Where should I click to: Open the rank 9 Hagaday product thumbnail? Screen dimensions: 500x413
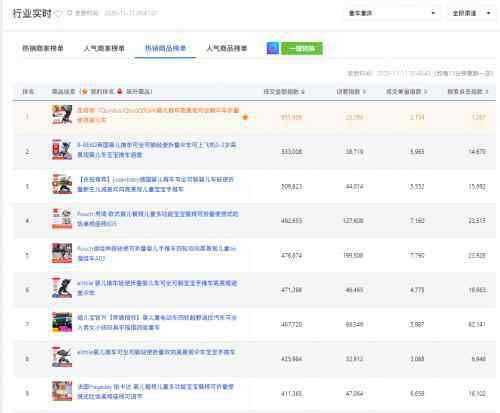pyautogui.click(x=62, y=392)
